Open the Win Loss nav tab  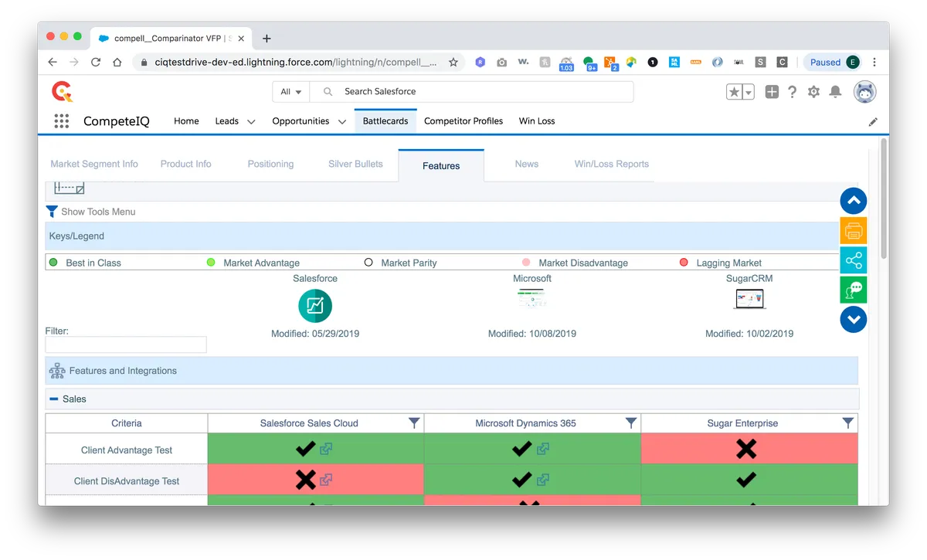click(537, 121)
